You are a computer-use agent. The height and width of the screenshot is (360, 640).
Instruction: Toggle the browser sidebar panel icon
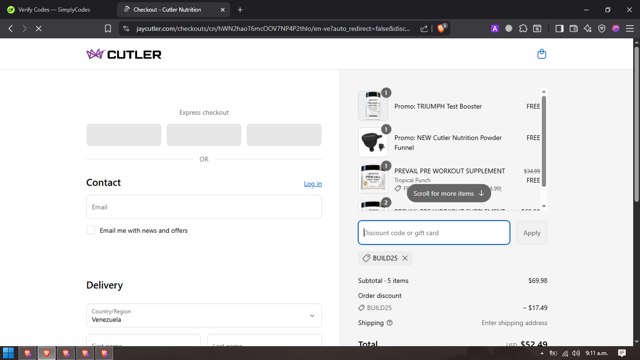pos(559,29)
